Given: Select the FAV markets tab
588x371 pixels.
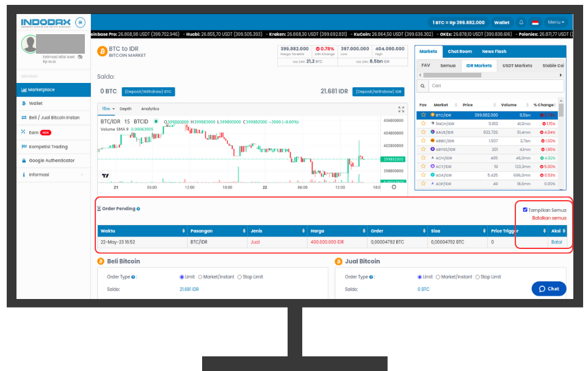Looking at the screenshot, I should [x=426, y=65].
